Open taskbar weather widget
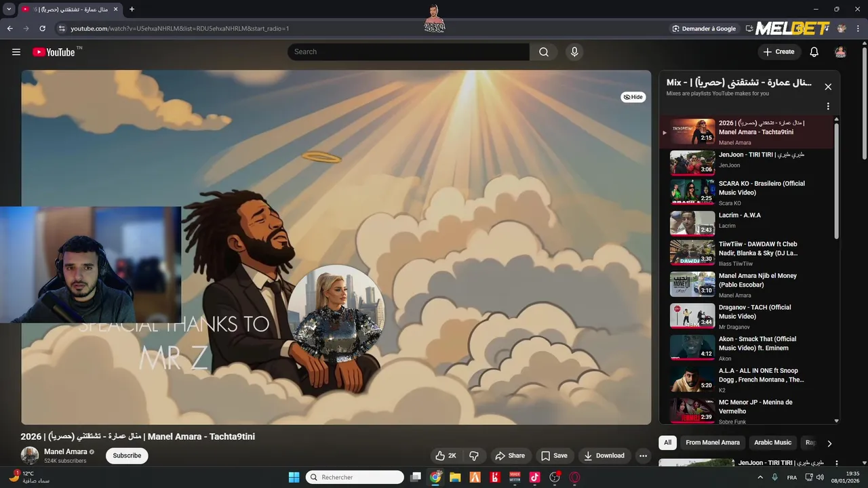The width and height of the screenshot is (868, 488). pos(30,477)
